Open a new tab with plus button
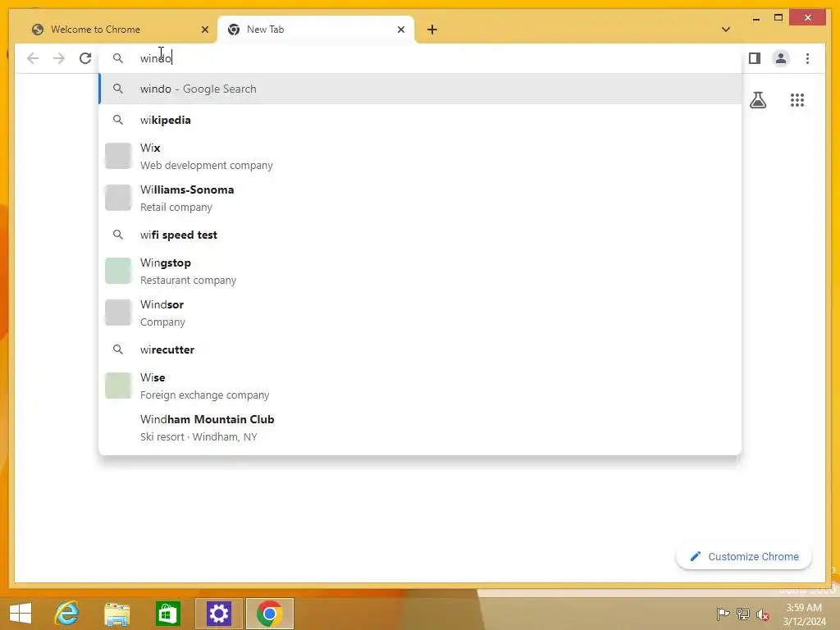The width and height of the screenshot is (840, 630). click(x=431, y=30)
